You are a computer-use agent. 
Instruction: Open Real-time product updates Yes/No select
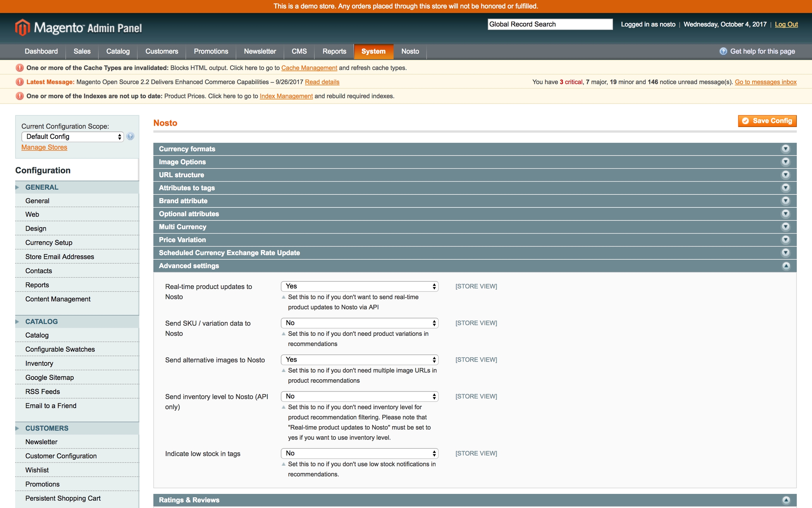(359, 286)
